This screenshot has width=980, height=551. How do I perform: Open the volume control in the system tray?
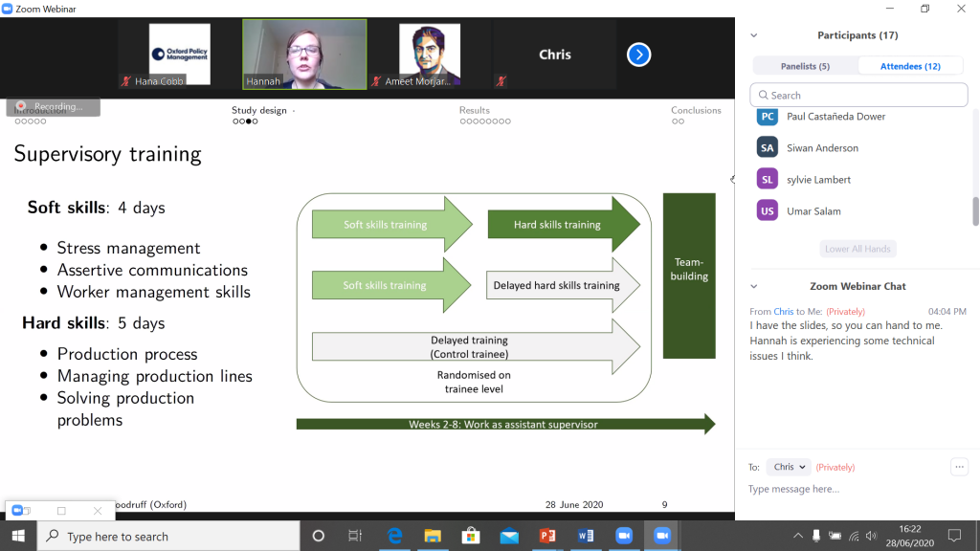(x=872, y=536)
